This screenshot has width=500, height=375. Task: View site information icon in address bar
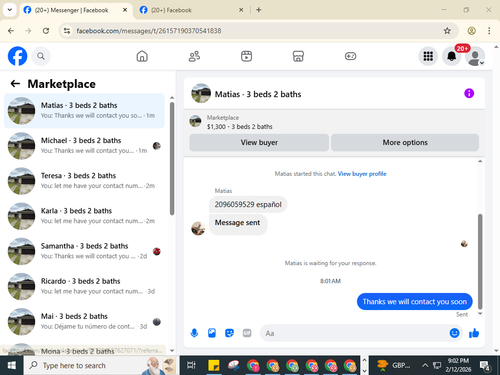[67, 31]
